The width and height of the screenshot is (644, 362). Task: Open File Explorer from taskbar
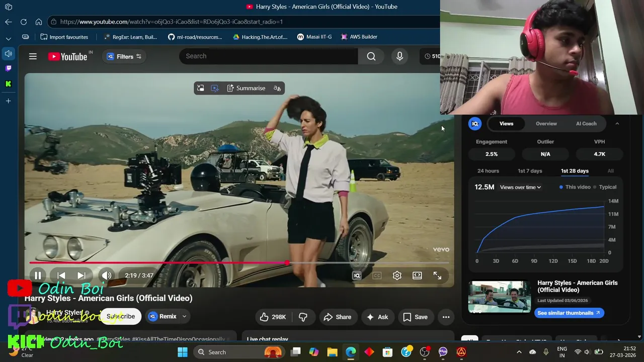[333, 352]
